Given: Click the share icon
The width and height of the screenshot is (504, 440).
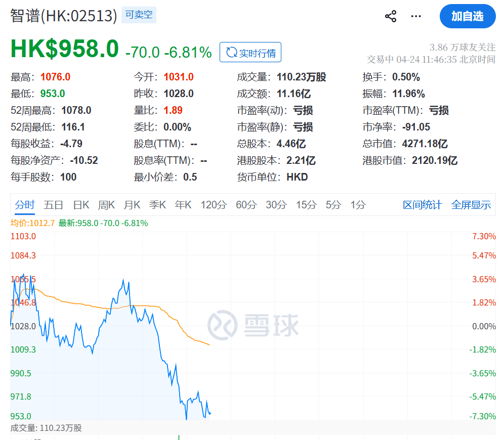Looking at the screenshot, I should [x=391, y=16].
